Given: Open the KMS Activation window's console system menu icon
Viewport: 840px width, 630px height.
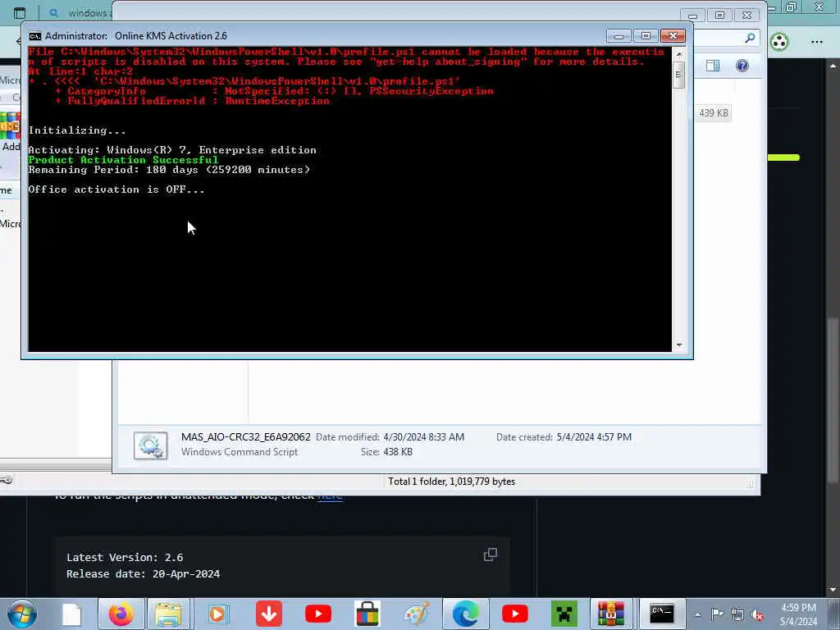Looking at the screenshot, I should 34,36.
